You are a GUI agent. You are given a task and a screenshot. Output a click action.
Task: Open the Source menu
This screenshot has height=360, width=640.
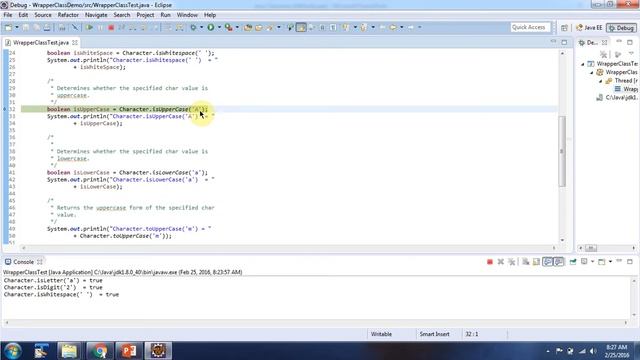coord(43,15)
